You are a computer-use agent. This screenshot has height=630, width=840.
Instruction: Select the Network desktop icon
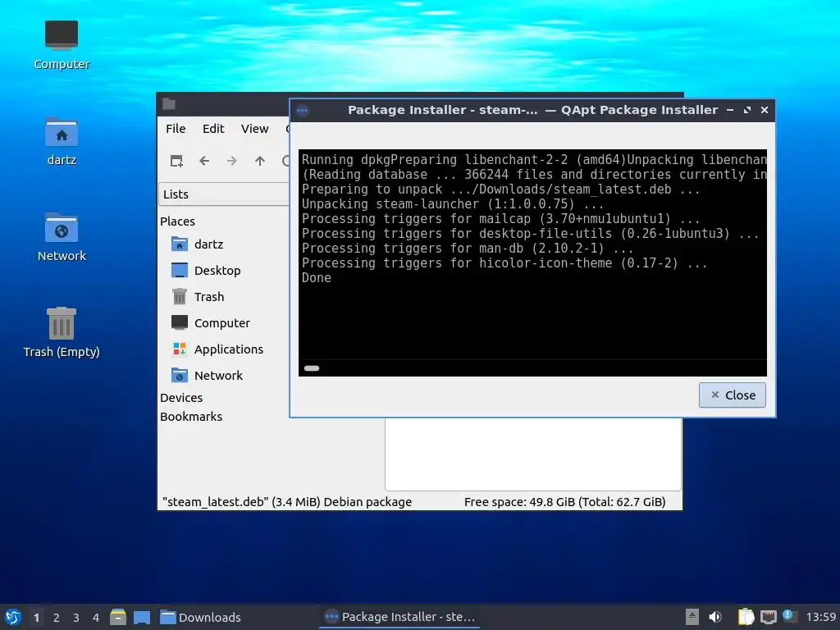coord(61,237)
